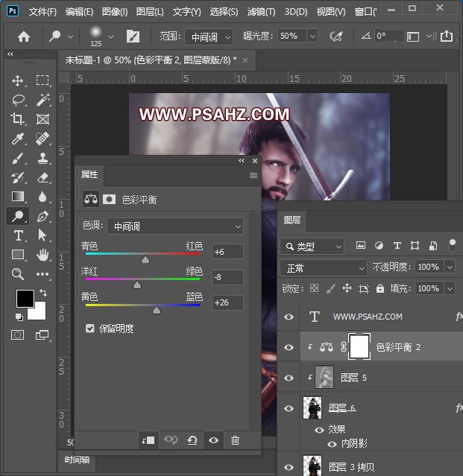Image resolution: width=463 pixels, height=476 pixels.
Task: Reset adjustment to defaults button
Action: (192, 440)
